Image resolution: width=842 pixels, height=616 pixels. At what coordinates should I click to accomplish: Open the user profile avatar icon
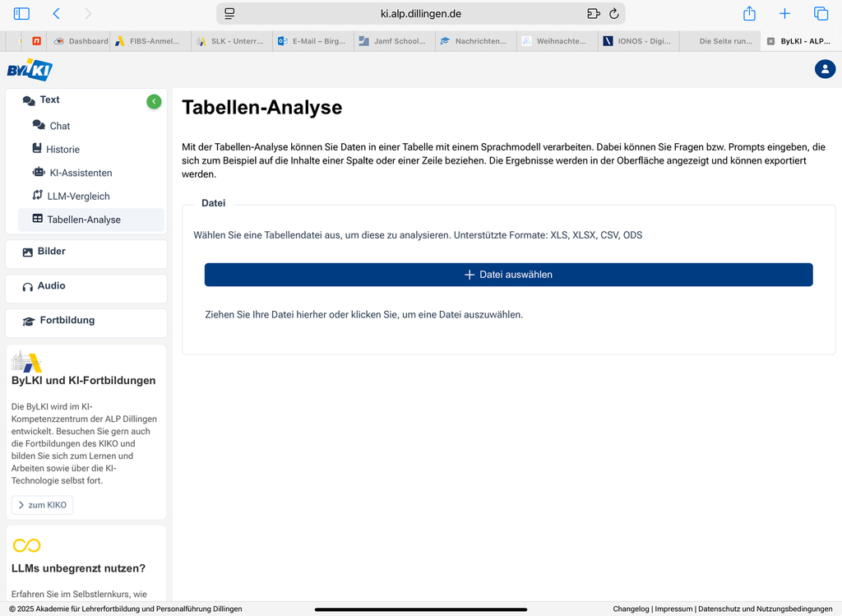[x=825, y=69]
